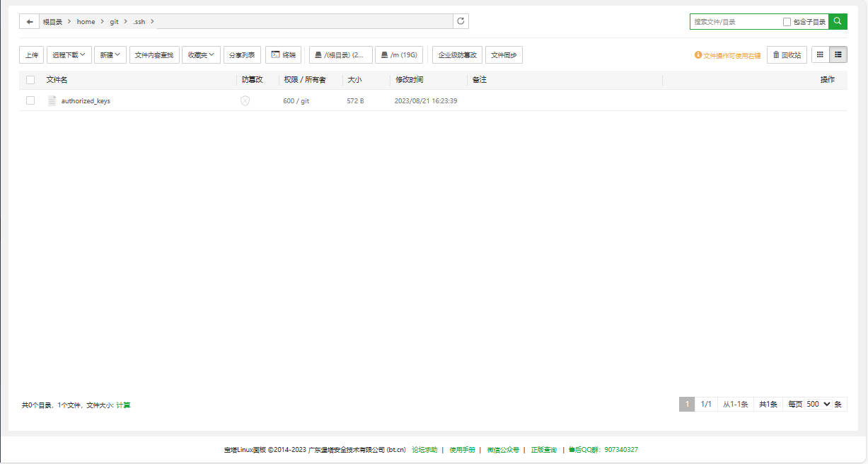Expand the 收藏夹 dropdown
Image resolution: width=868 pixels, height=464 pixels.
(x=201, y=54)
